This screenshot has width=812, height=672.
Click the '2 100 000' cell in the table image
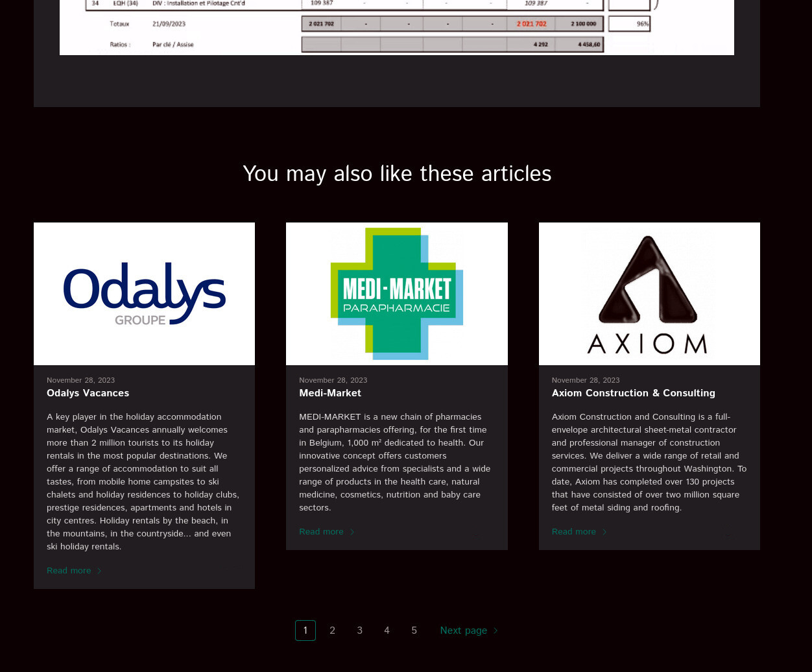point(584,24)
